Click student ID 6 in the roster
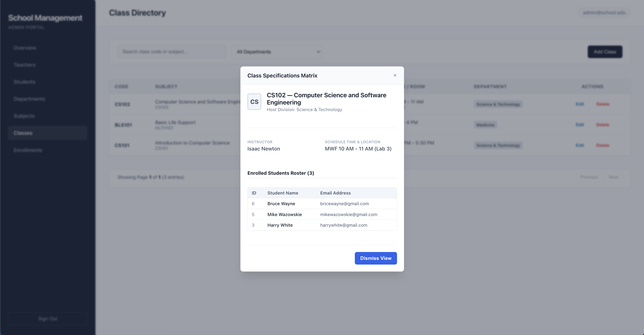644x335 pixels. (x=253, y=204)
